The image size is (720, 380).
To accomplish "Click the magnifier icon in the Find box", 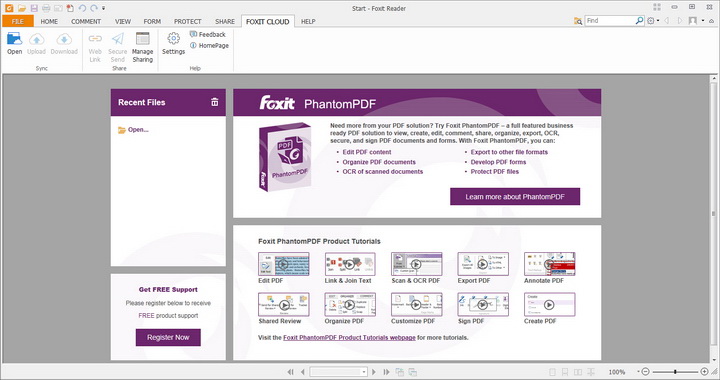I will click(639, 21).
